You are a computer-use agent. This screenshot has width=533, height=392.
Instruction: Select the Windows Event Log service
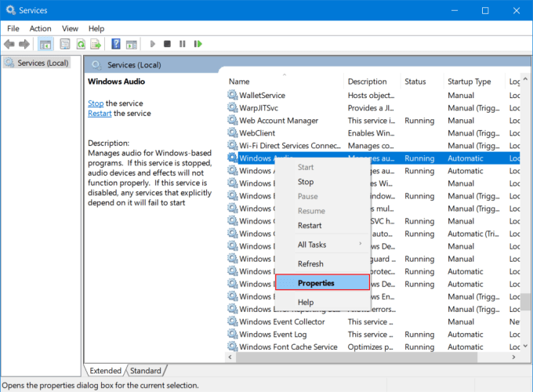(273, 334)
